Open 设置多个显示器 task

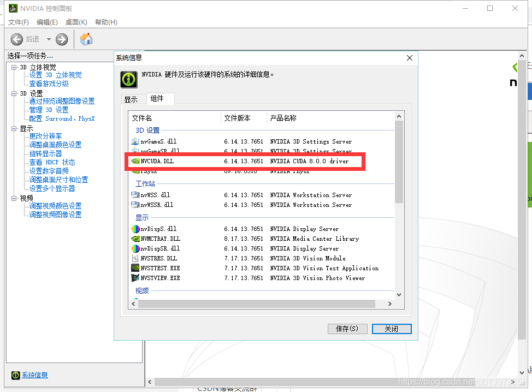click(52, 188)
